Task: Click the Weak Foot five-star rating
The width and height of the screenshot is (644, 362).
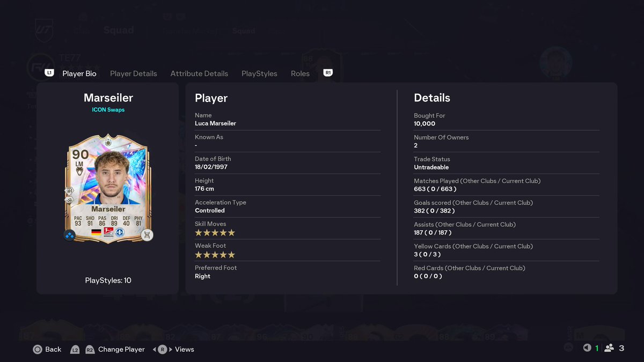Action: (215, 255)
